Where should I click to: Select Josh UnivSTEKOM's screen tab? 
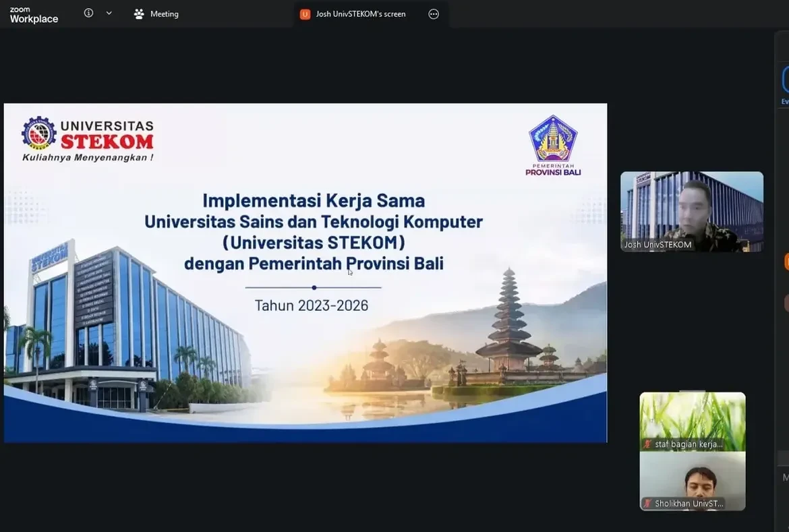click(x=371, y=14)
